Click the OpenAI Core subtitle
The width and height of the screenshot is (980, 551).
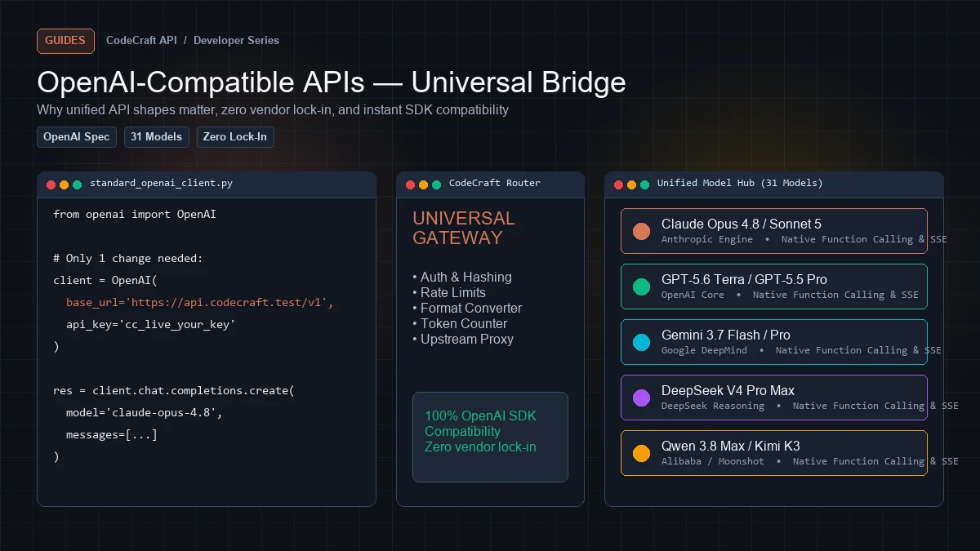pyautogui.click(x=693, y=295)
